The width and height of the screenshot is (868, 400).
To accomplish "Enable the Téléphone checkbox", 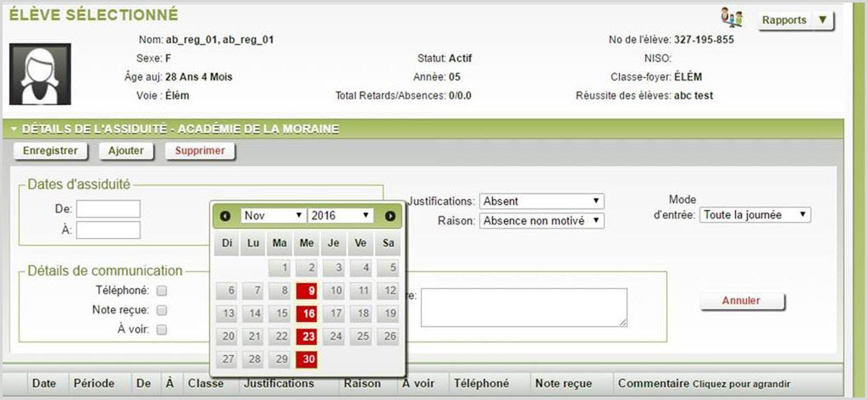I will [x=162, y=291].
